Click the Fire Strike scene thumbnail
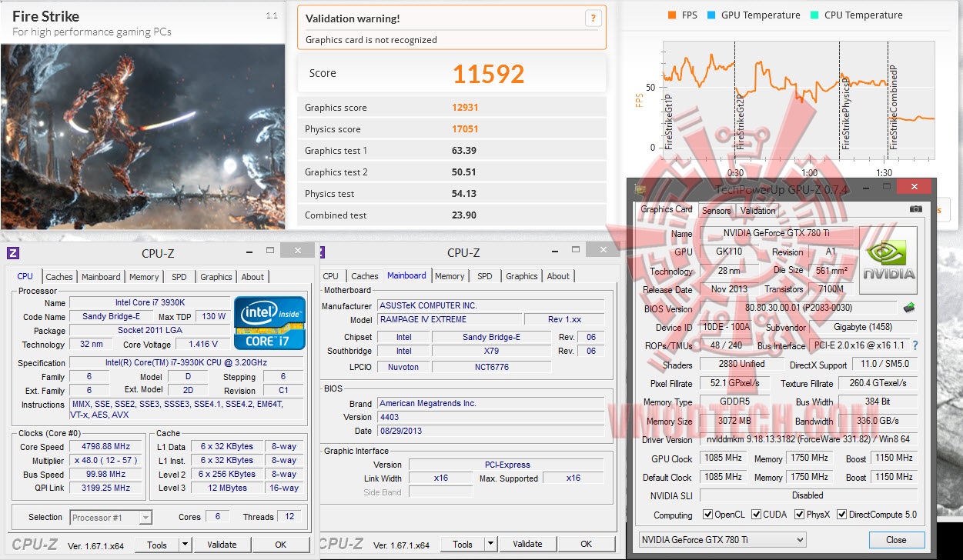This screenshot has width=963, height=560. tap(142, 136)
